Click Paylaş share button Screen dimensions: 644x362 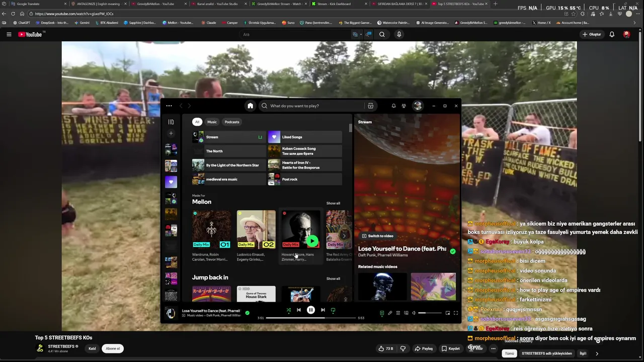424,348
